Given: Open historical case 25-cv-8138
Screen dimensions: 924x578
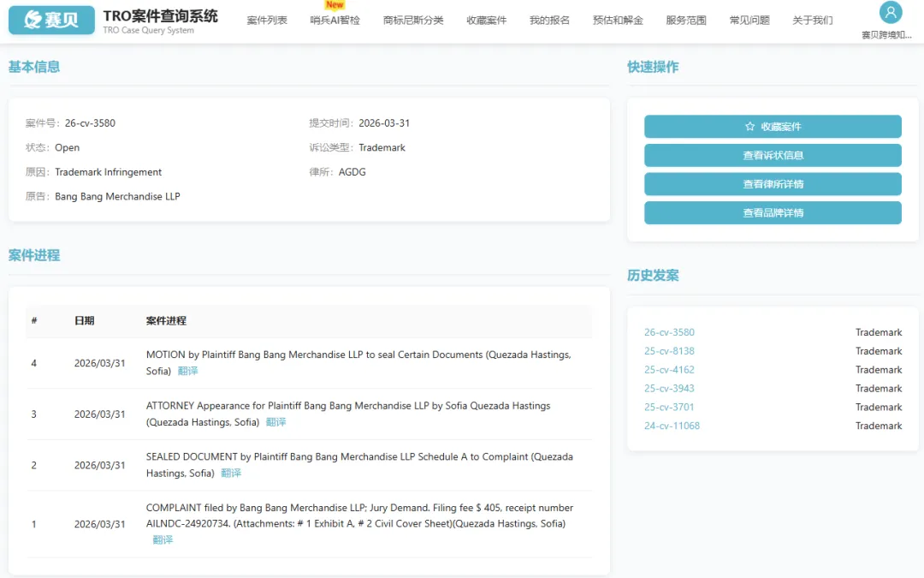Looking at the screenshot, I should coord(669,351).
